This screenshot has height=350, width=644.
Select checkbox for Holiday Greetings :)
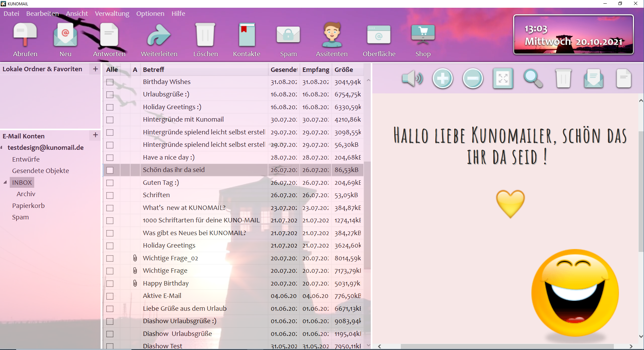point(110,107)
